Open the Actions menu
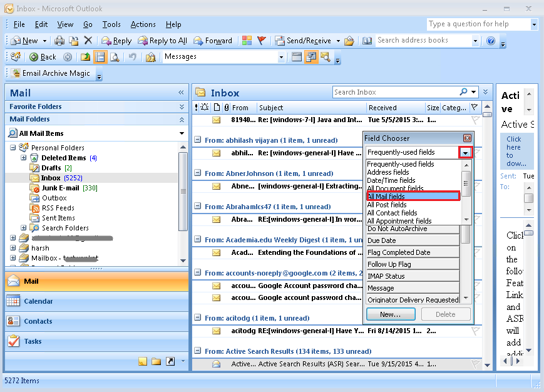 (143, 24)
